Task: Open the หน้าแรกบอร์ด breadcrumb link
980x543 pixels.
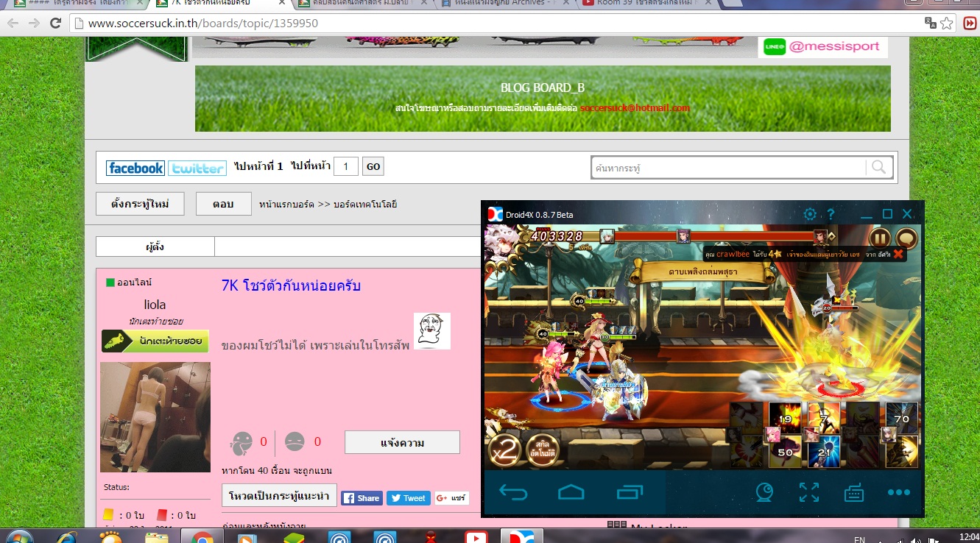Action: click(x=287, y=204)
